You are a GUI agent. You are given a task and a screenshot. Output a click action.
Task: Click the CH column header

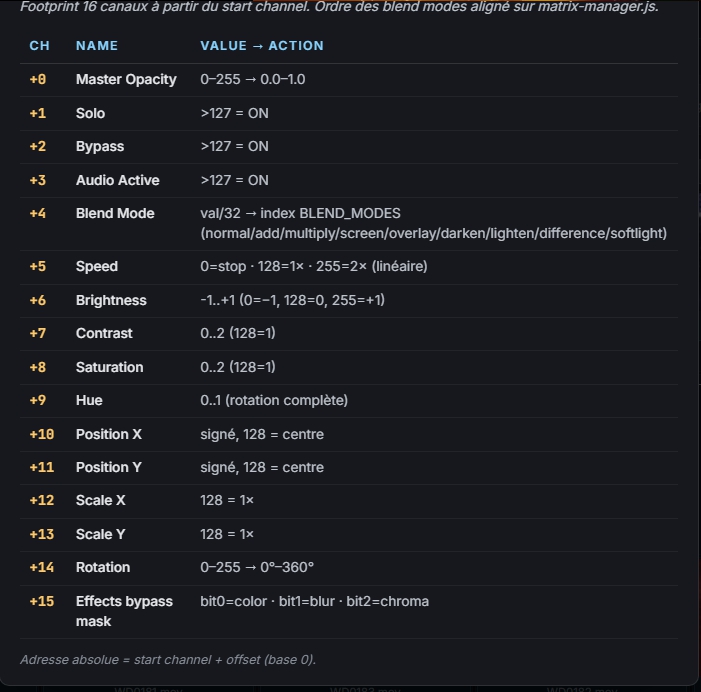(x=39, y=46)
